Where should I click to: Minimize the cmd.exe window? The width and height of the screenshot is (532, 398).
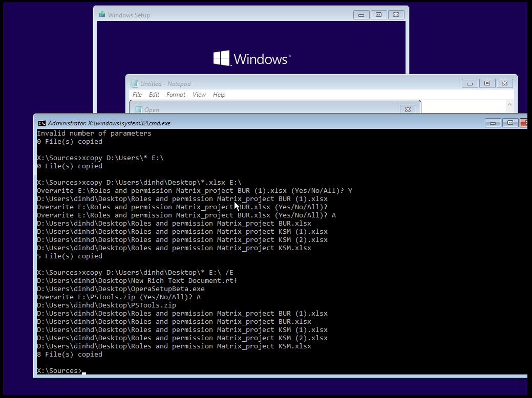[x=493, y=123]
